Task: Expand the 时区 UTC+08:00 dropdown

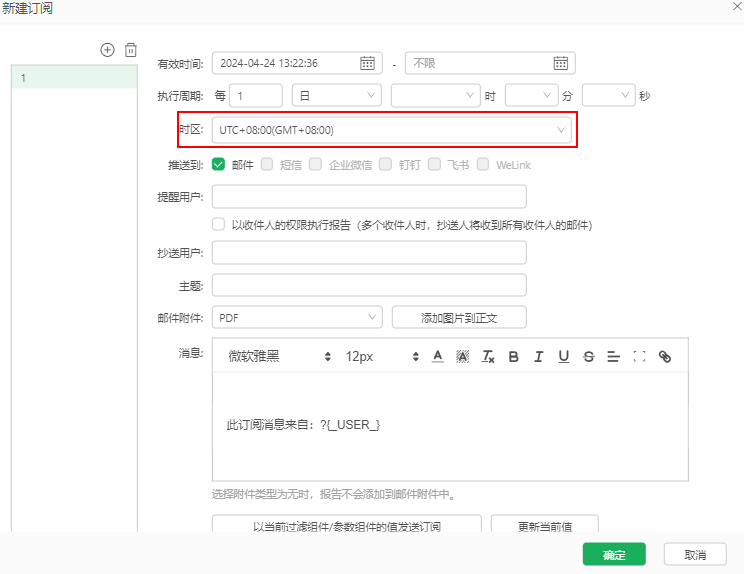Action: 391,130
